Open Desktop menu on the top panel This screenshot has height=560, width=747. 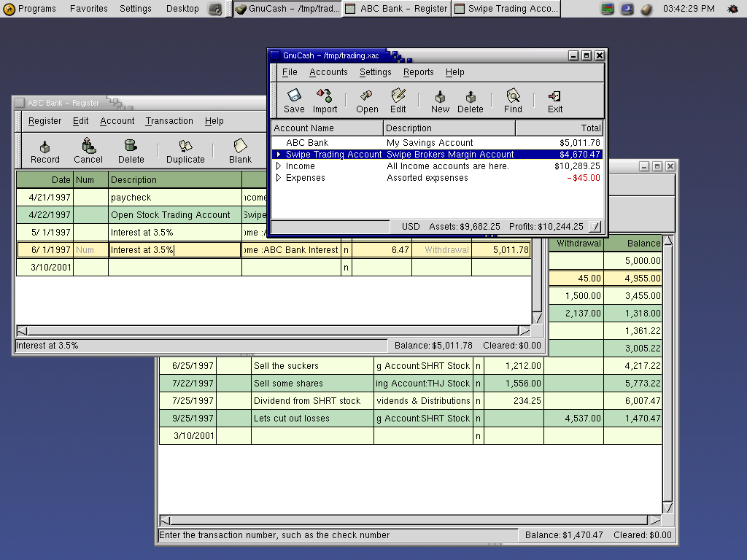point(182,9)
